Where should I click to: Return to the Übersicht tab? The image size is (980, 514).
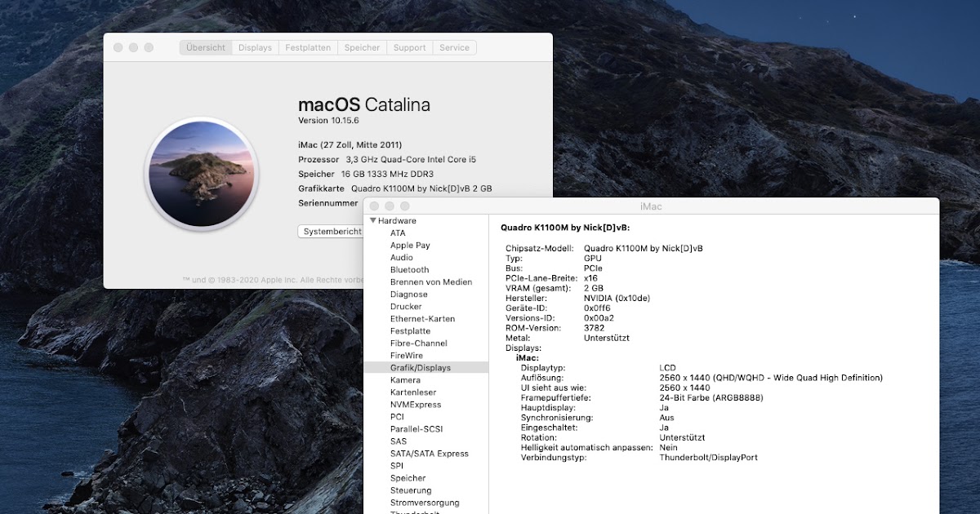click(x=205, y=47)
